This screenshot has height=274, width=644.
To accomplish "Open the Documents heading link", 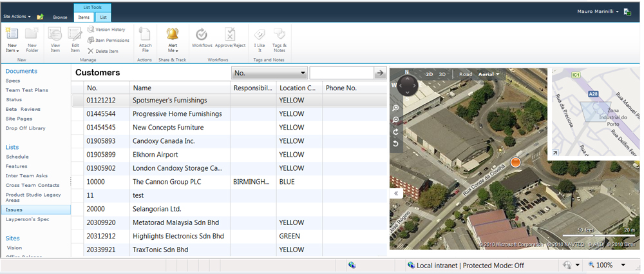I will click(21, 71).
